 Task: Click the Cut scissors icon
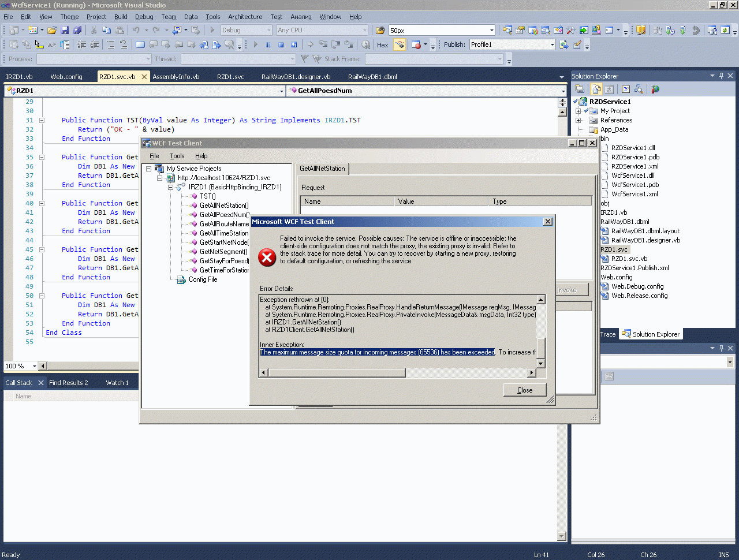[94, 30]
